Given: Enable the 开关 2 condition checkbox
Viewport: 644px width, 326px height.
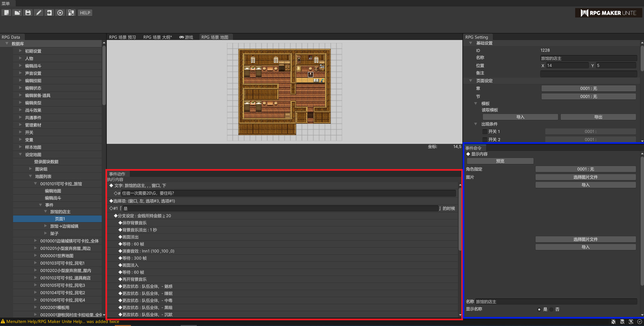Looking at the screenshot, I should pyautogui.click(x=485, y=139).
